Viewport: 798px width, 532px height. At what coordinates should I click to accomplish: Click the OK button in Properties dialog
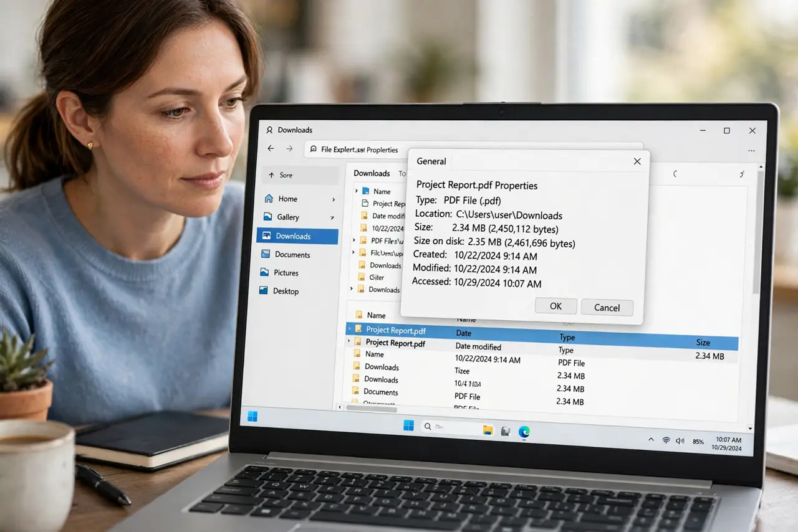tap(555, 306)
